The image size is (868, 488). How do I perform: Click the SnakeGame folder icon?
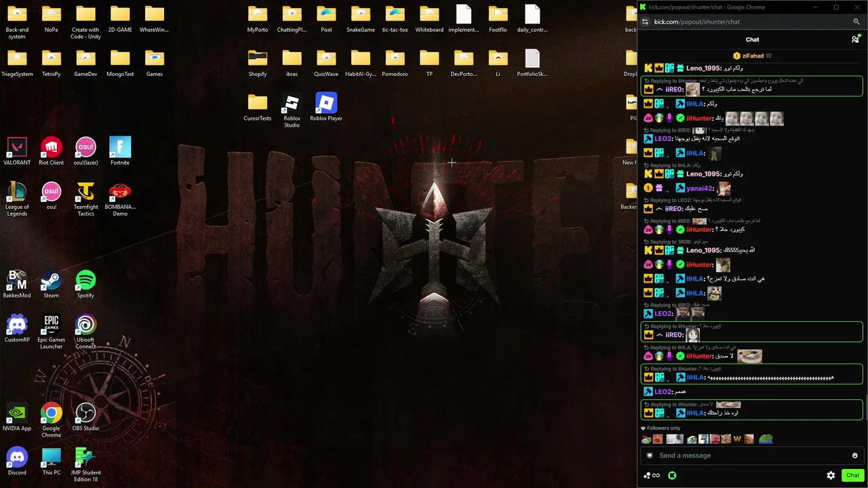(x=361, y=19)
